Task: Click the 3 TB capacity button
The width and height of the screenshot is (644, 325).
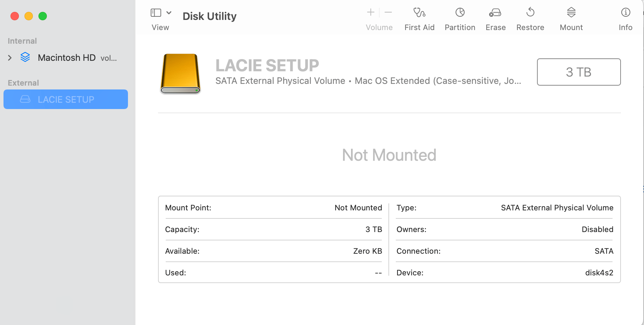Action: click(x=578, y=72)
